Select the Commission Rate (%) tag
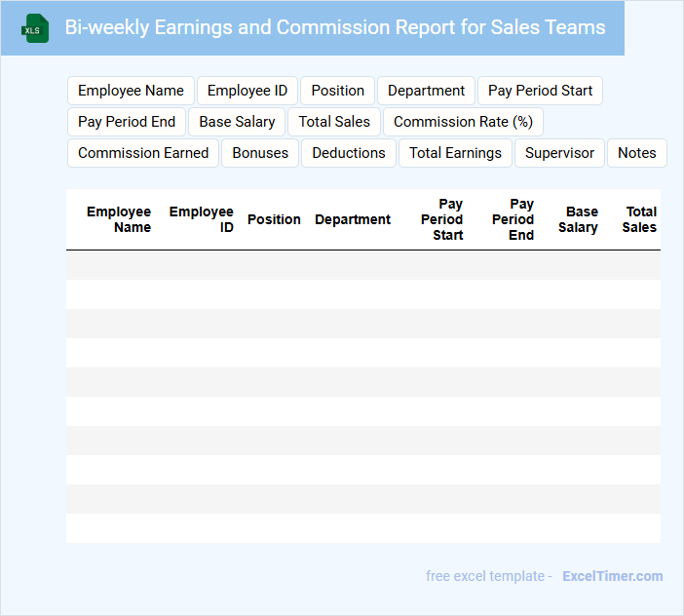 (x=463, y=122)
